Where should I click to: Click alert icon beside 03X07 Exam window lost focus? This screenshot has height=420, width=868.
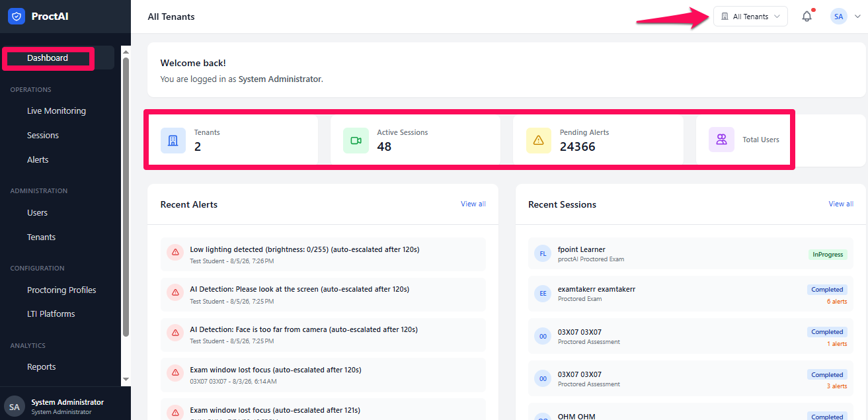point(175,372)
